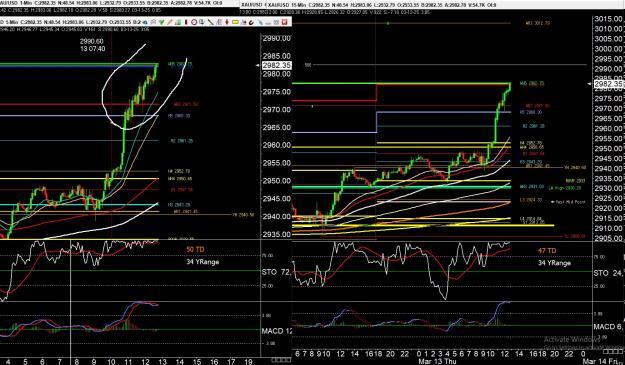Click the 2990.60 price annotation on left chart
Viewport: 625px width, 365px height.
point(92,41)
